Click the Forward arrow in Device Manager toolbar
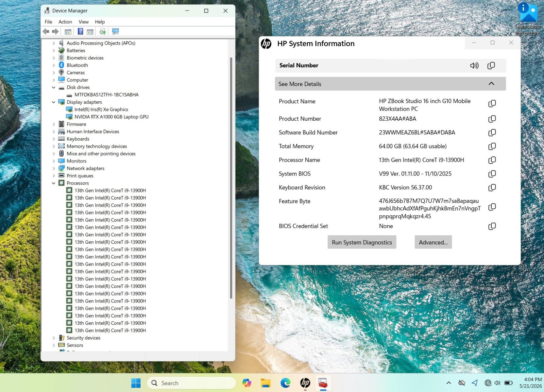The height and width of the screenshot is (392, 544). point(55,32)
